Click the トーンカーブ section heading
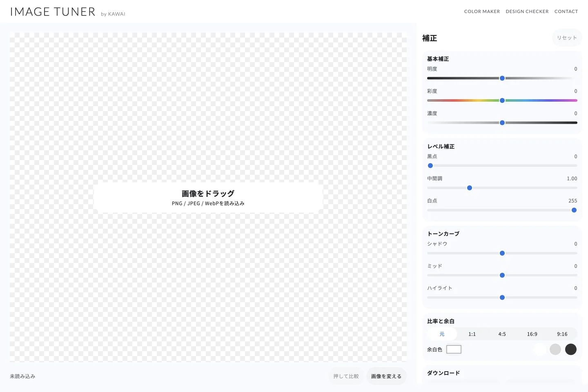Viewport: 588px width, 392px height. click(x=443, y=234)
